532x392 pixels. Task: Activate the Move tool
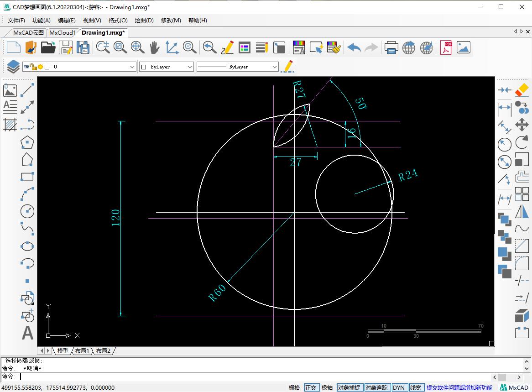(522, 125)
